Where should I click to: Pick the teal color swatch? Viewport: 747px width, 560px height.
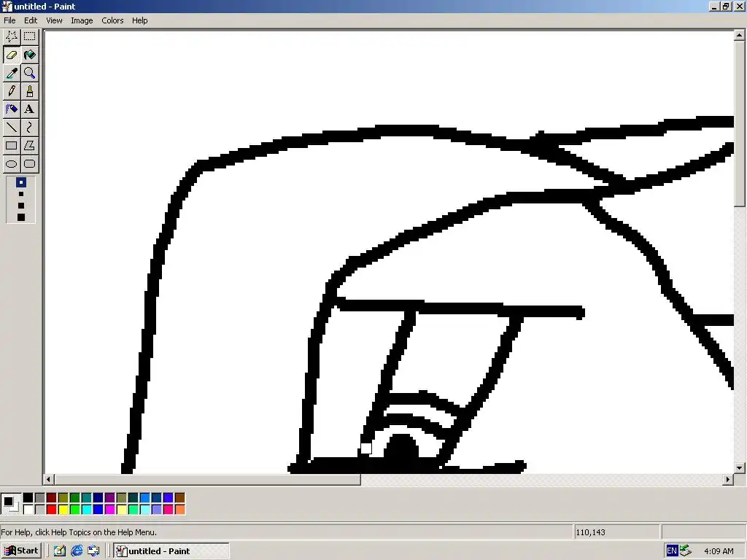point(86,497)
